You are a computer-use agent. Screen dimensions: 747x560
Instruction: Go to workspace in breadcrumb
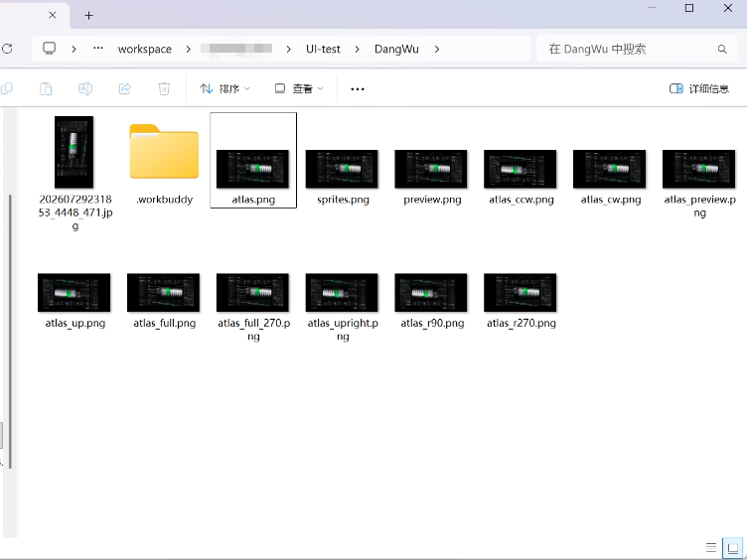tap(145, 49)
